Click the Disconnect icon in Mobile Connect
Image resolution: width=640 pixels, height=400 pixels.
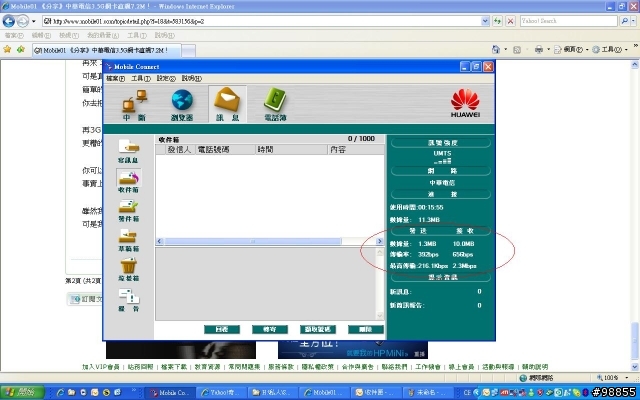(x=134, y=105)
